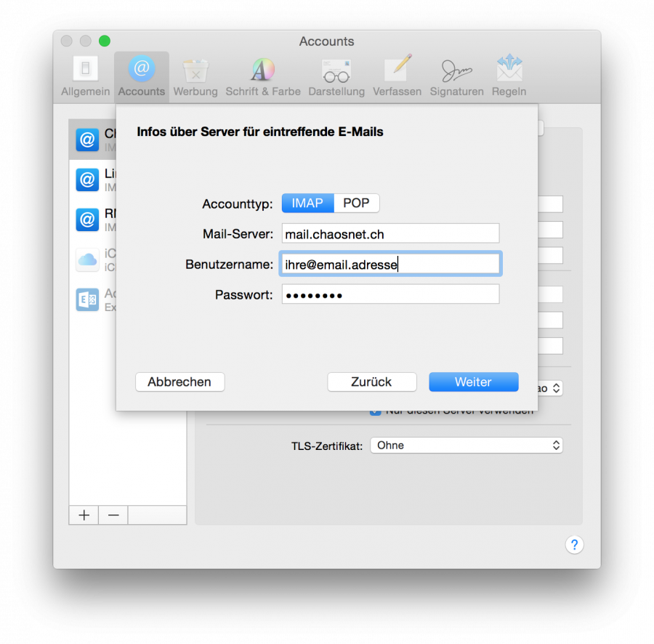Image resolution: width=654 pixels, height=644 pixels.
Task: Open the stepper dropdown beside the dialog edge
Action: click(x=551, y=387)
